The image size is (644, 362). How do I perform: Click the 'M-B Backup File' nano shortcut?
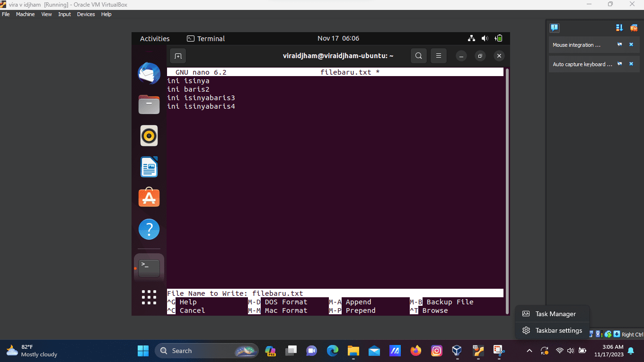pyautogui.click(x=441, y=302)
